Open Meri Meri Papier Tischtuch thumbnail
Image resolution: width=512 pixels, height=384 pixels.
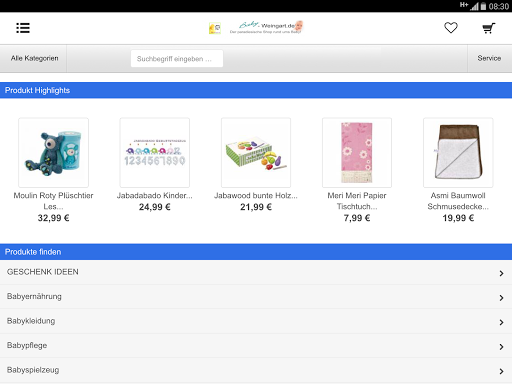pos(357,152)
